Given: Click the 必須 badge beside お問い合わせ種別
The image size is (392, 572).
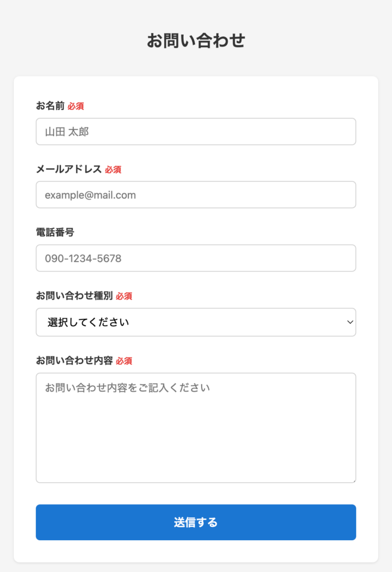Looking at the screenshot, I should 124,296.
